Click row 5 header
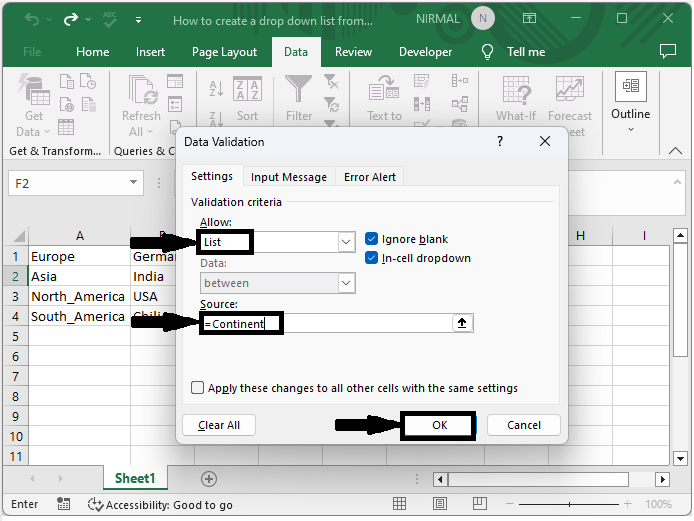The height and width of the screenshot is (521, 694). click(x=15, y=336)
